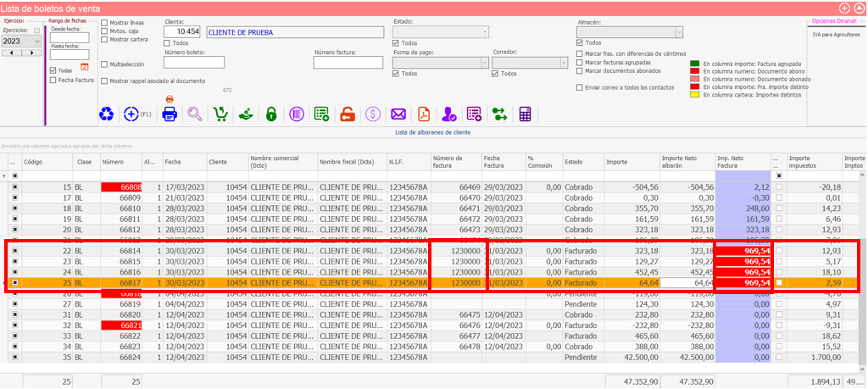This screenshot has height=389, width=868.
Task: Open IVA para Agricultores option
Action: tap(835, 33)
